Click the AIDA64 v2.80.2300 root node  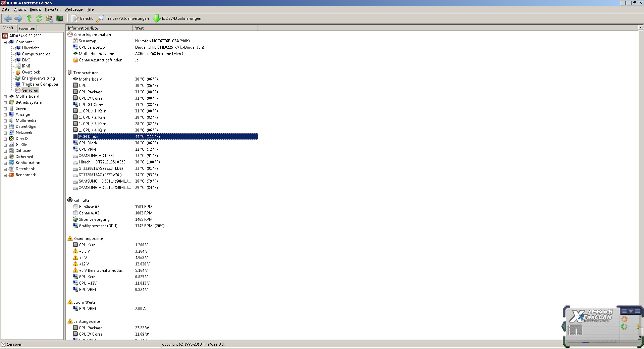pos(25,36)
